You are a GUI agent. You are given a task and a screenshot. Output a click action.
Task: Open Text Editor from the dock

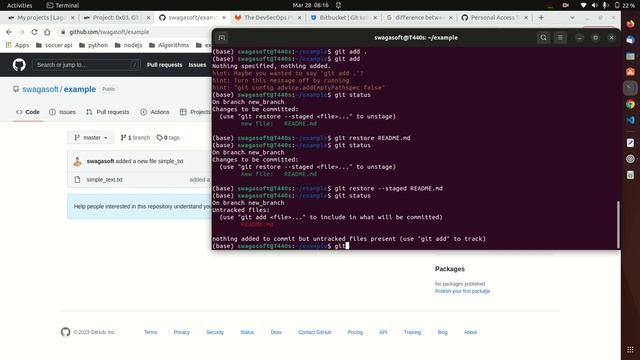click(x=630, y=143)
